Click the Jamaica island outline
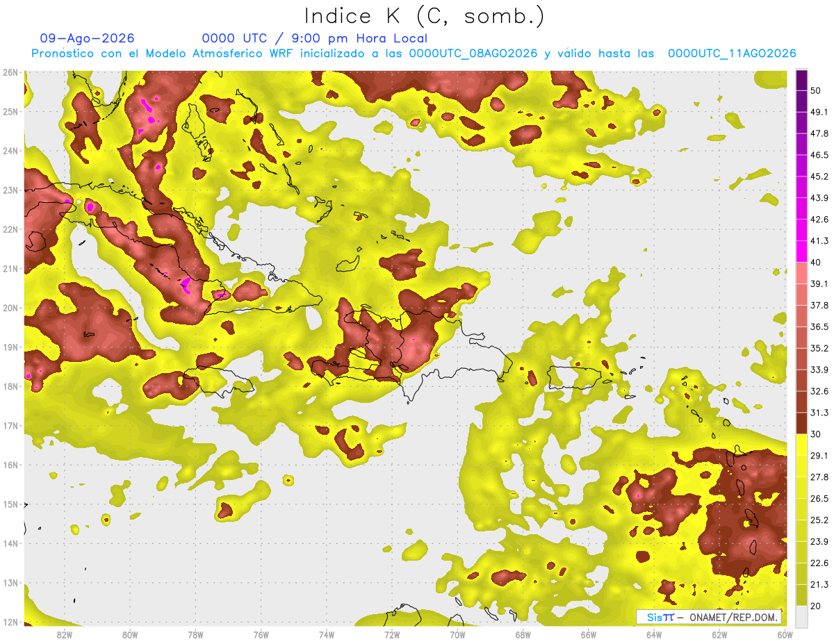 [x=219, y=381]
